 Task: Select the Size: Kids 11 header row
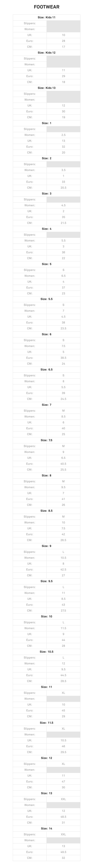[47, 17]
